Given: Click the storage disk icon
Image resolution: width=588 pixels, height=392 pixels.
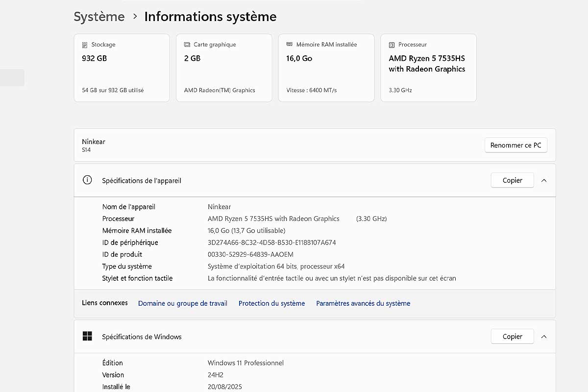Looking at the screenshot, I should tap(85, 45).
